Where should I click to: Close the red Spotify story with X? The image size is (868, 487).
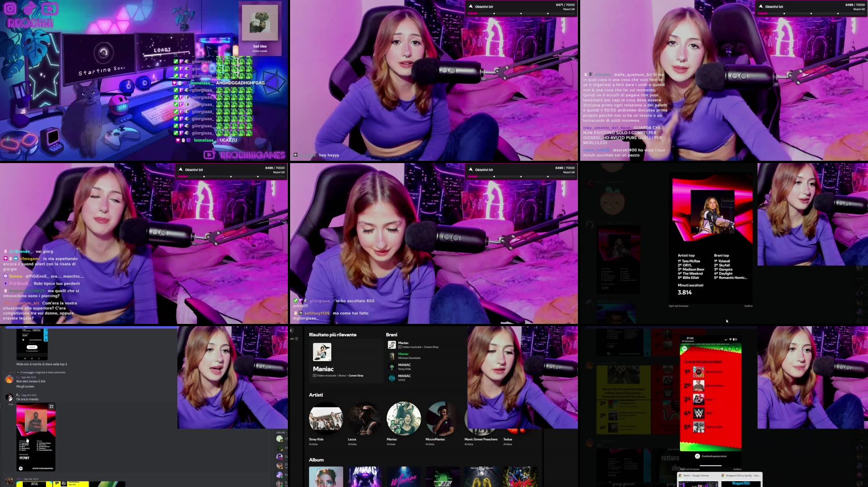737,348
